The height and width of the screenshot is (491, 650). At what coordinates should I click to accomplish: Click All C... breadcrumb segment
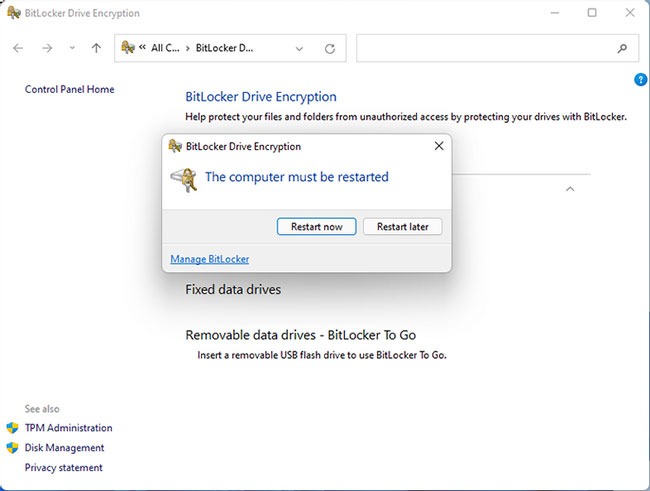(165, 48)
